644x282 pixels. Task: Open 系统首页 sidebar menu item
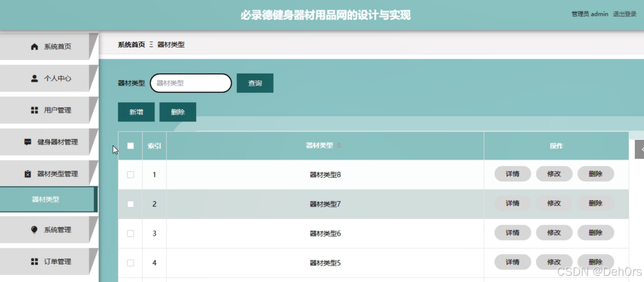[x=49, y=47]
